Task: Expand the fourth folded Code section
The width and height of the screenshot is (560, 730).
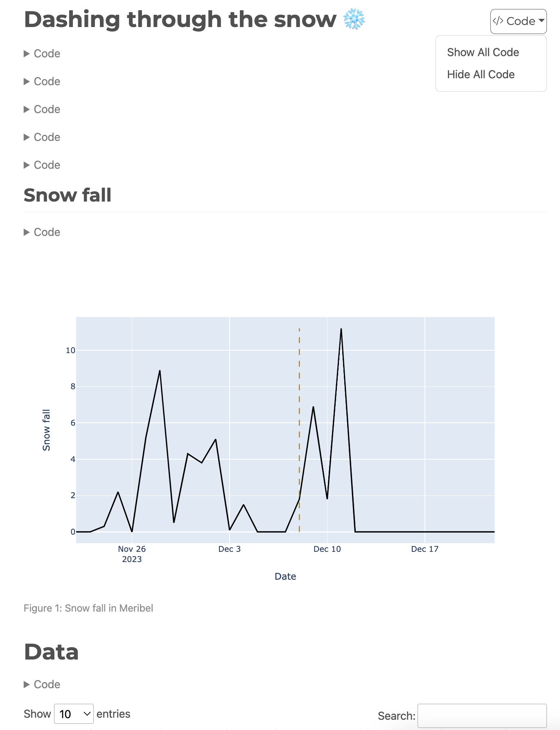Action: pos(42,137)
